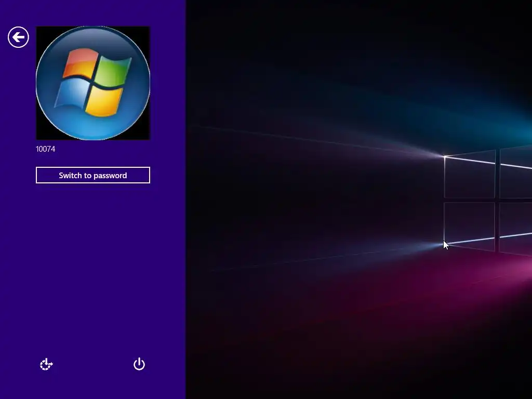Select the Windows logo user picture
The image size is (532, 399).
click(x=93, y=83)
